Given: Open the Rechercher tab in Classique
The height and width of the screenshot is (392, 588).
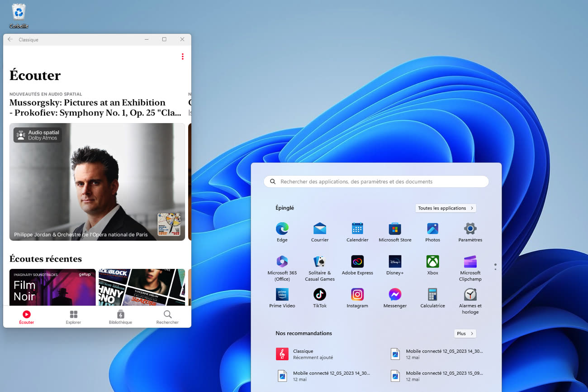Looking at the screenshot, I should click(x=167, y=317).
